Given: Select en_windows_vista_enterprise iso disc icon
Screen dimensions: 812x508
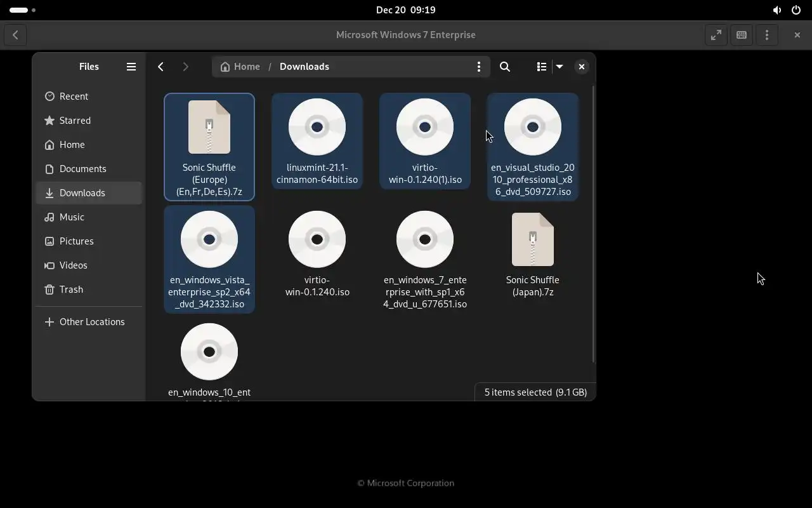Looking at the screenshot, I should click(x=209, y=239).
